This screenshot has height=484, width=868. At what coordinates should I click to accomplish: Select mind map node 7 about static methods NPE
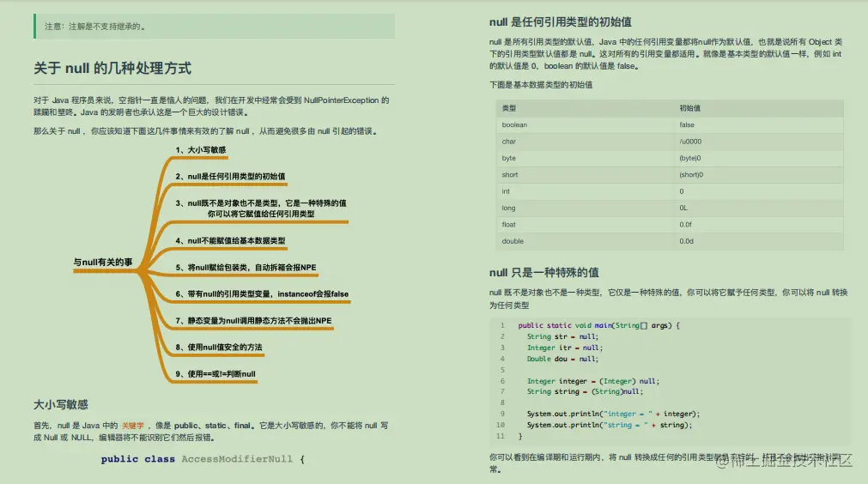(253, 320)
